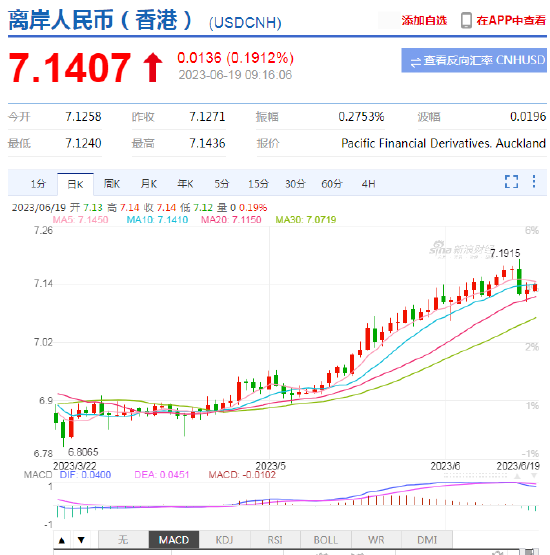Click the MA20: 7.1150 legend label
This screenshot has width=550, height=555.
pyautogui.click(x=231, y=220)
